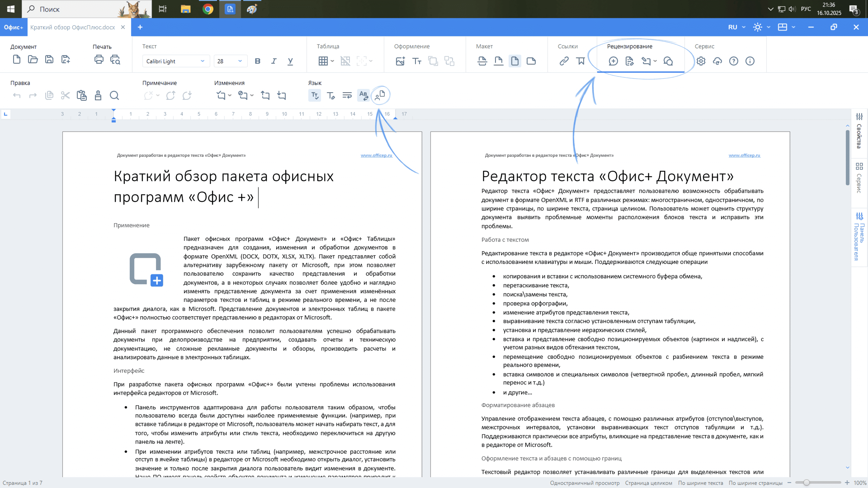
Task: Expand the font size 28 dropdown
Action: [240, 61]
